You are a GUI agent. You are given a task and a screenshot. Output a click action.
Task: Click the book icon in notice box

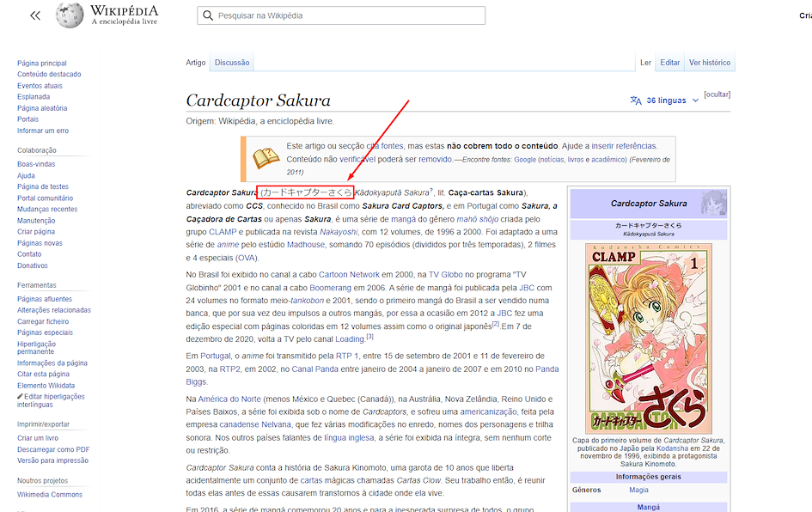click(x=266, y=158)
